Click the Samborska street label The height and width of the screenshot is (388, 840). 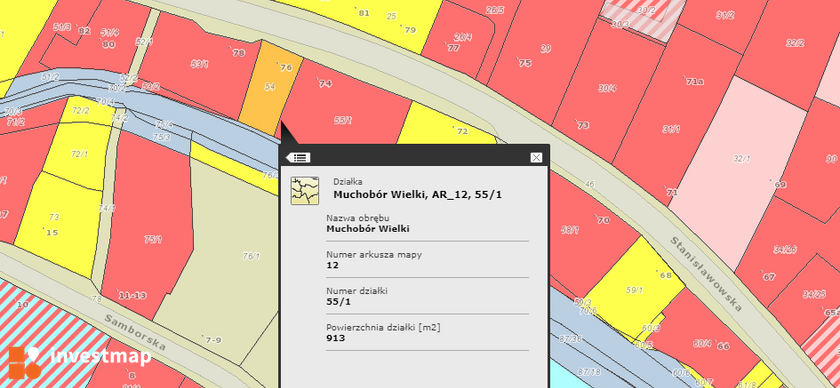coord(135,332)
